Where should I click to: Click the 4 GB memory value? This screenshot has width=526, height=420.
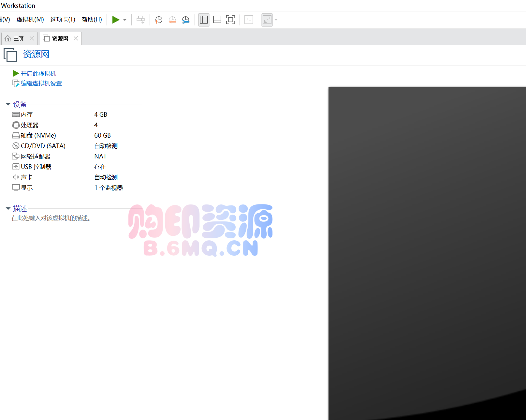[x=101, y=114]
